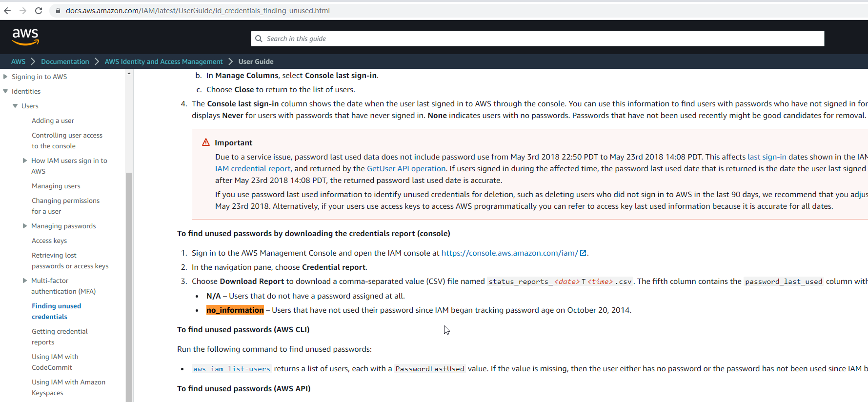Open Using IAM with Amazon Keyspaces
Image resolution: width=868 pixels, height=402 pixels.
tap(68, 387)
